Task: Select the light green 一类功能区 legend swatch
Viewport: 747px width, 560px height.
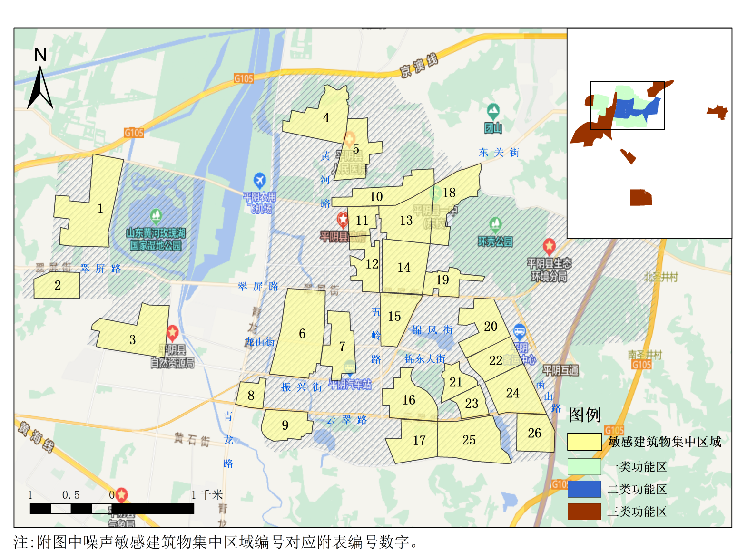Action: tap(584, 466)
